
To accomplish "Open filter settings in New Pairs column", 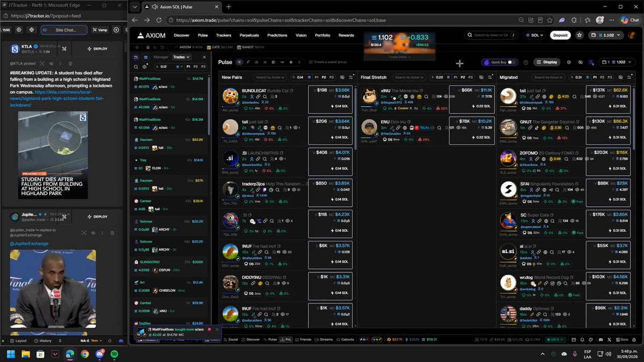I will point(351,77).
